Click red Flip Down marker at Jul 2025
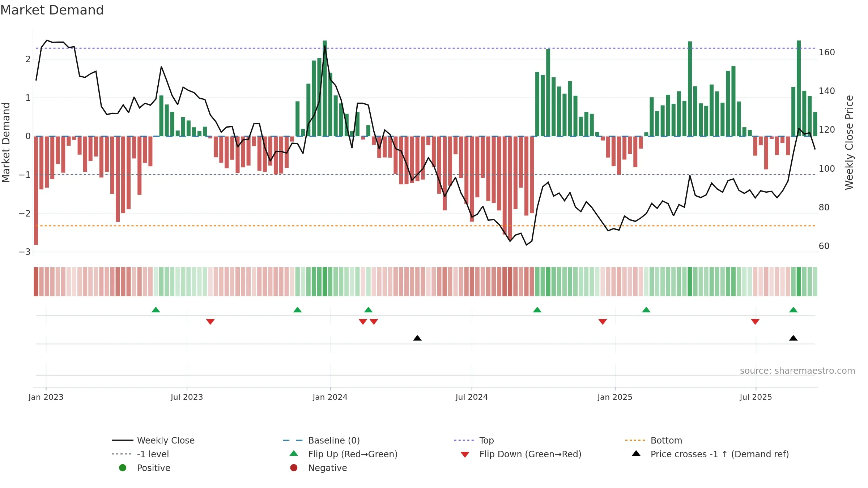 (755, 322)
